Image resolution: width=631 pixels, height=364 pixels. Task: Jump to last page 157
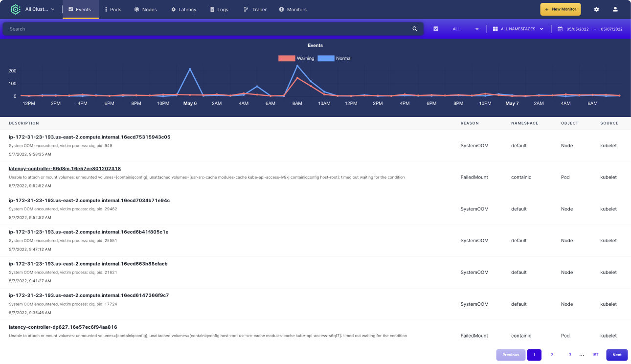(x=595, y=355)
